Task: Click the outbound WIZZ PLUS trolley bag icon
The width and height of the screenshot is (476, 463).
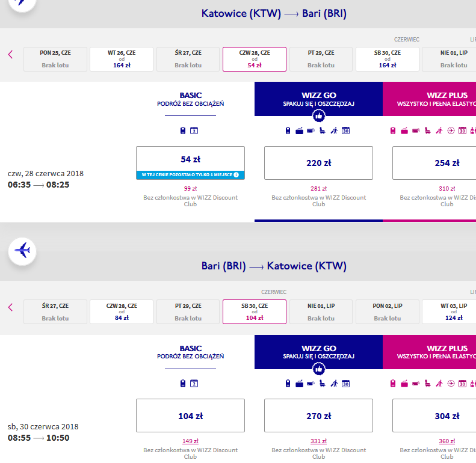Action: tap(404, 130)
